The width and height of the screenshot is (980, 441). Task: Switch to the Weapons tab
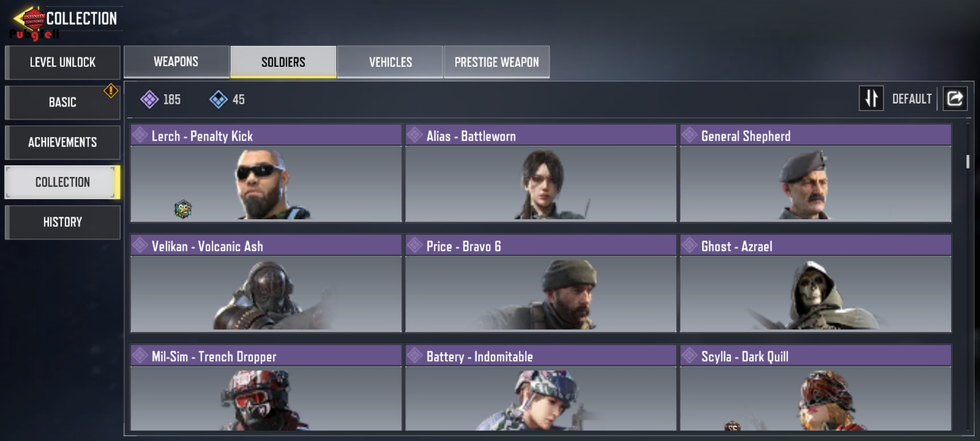[176, 62]
